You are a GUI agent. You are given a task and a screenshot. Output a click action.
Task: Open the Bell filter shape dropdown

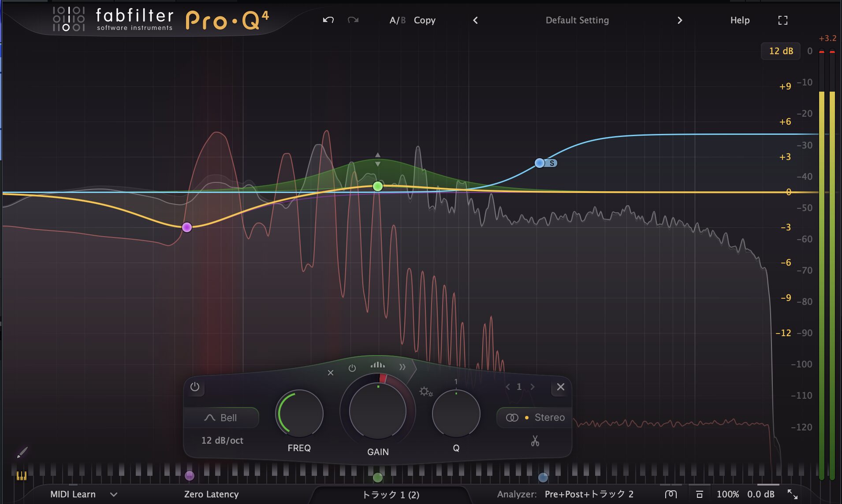click(x=221, y=418)
